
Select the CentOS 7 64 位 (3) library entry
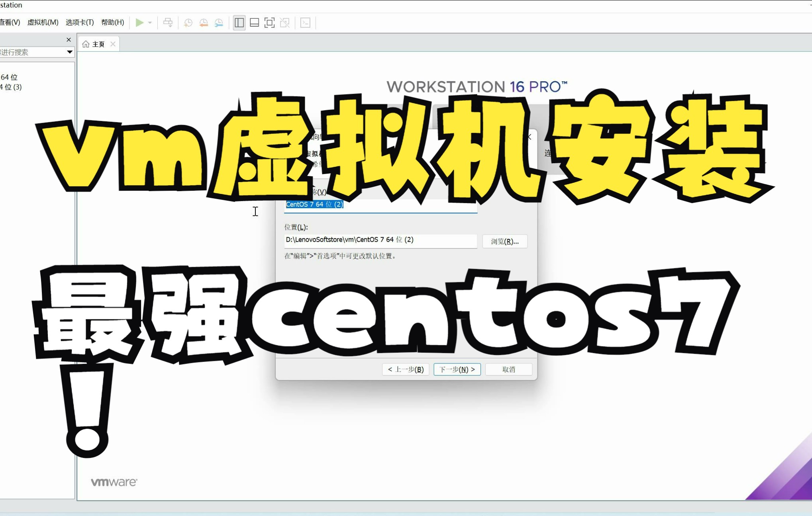(10, 87)
